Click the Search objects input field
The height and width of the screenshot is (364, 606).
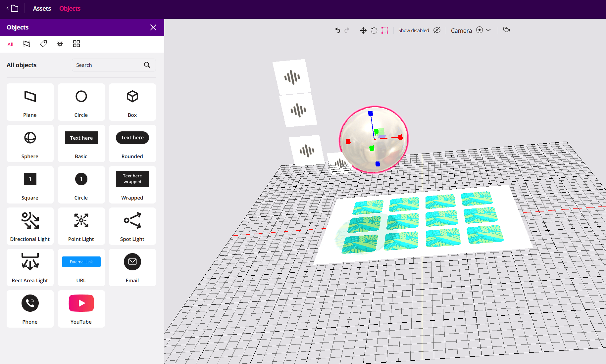(114, 65)
